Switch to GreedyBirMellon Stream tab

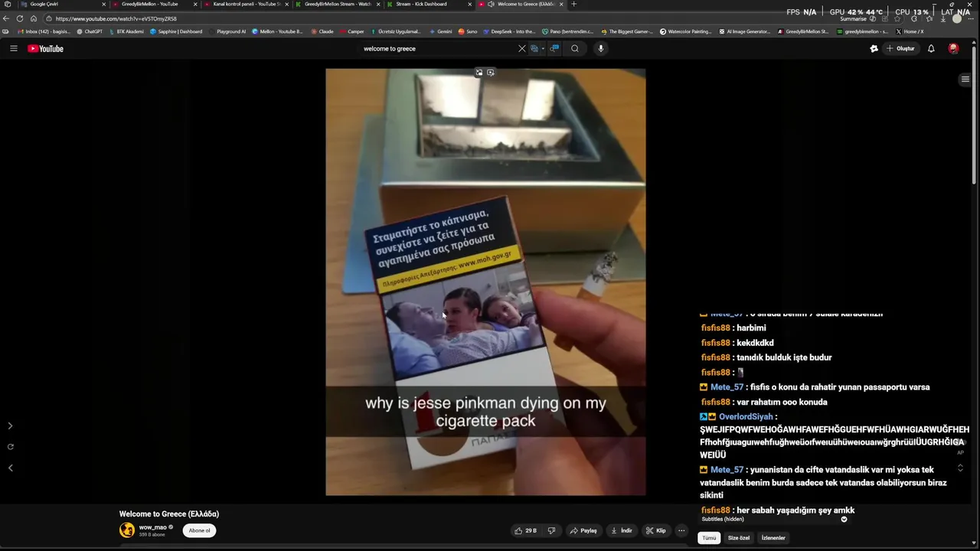pyautogui.click(x=338, y=4)
